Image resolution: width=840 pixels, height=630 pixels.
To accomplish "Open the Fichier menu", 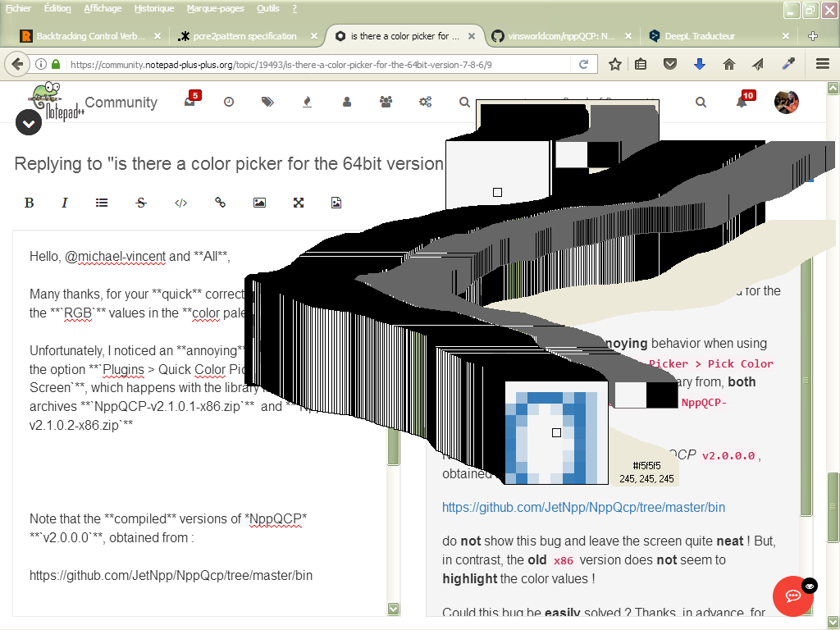I will click(x=18, y=8).
